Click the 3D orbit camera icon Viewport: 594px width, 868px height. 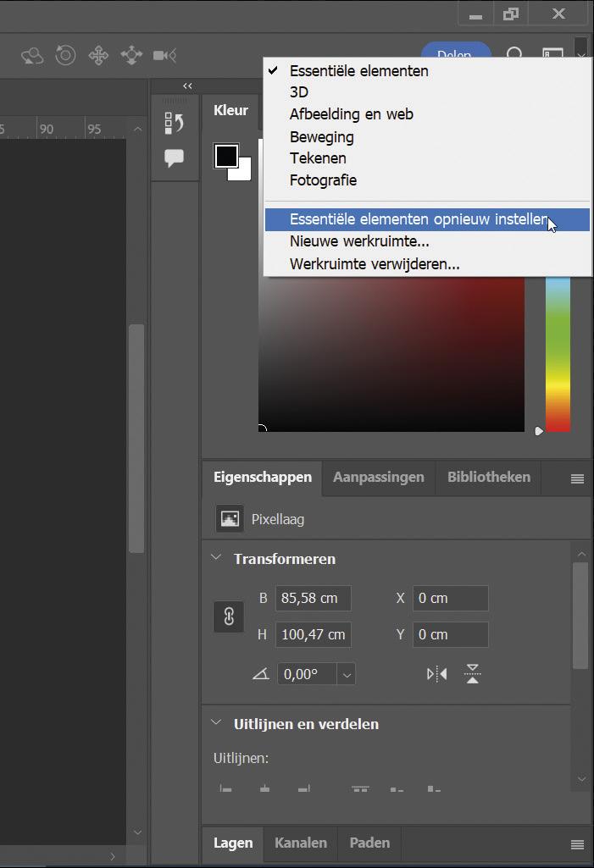tap(32, 55)
